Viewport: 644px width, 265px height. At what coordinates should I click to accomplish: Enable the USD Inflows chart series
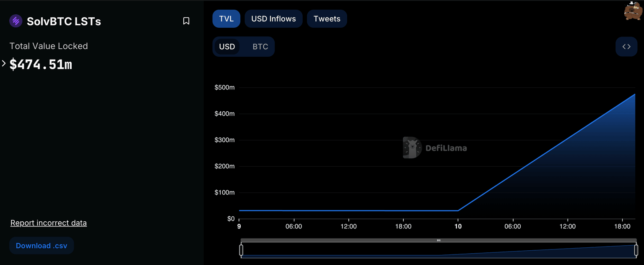pyautogui.click(x=273, y=19)
